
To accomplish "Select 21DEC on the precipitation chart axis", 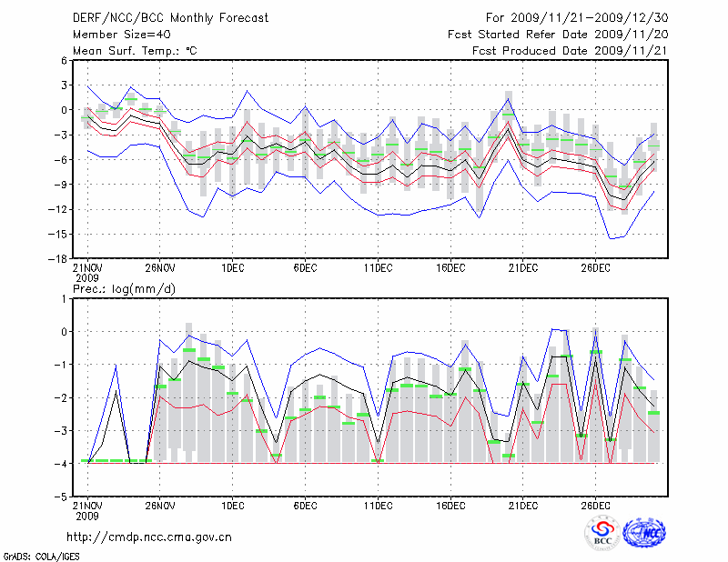I will click(522, 506).
